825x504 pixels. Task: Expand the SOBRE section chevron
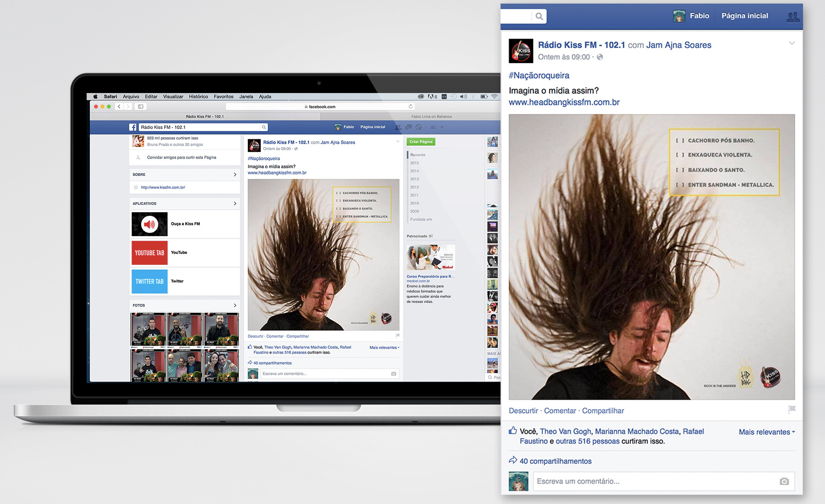tap(235, 175)
